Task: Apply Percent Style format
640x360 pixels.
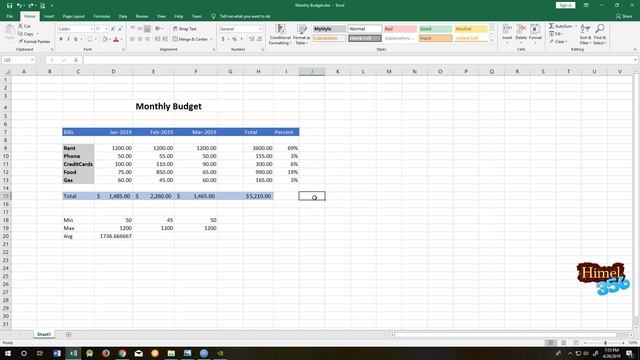Action: 234,39
